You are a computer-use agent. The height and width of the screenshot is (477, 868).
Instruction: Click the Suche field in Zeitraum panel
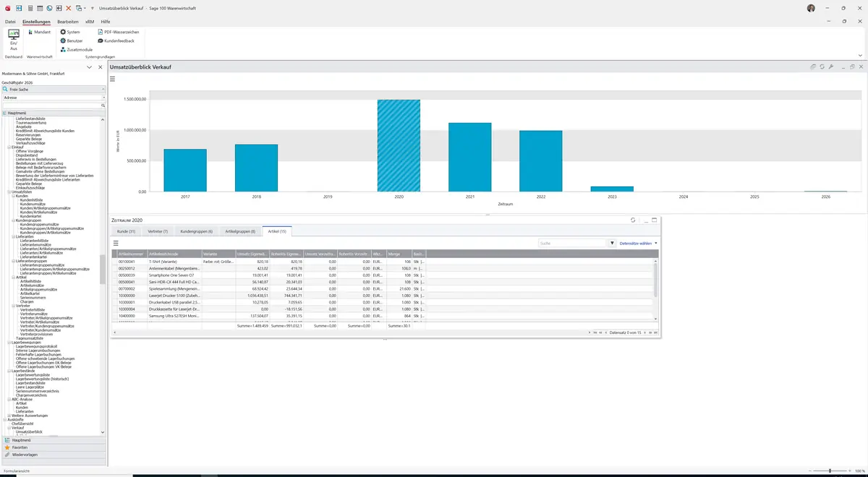pos(572,244)
